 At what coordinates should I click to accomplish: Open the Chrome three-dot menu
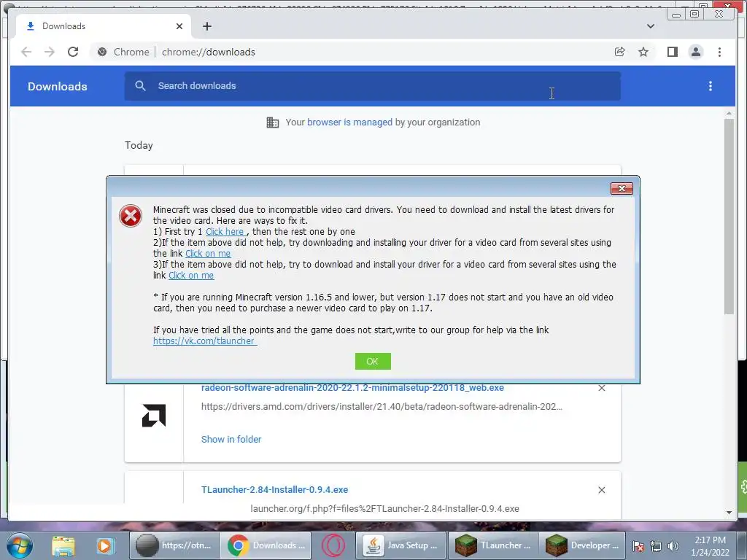719,52
